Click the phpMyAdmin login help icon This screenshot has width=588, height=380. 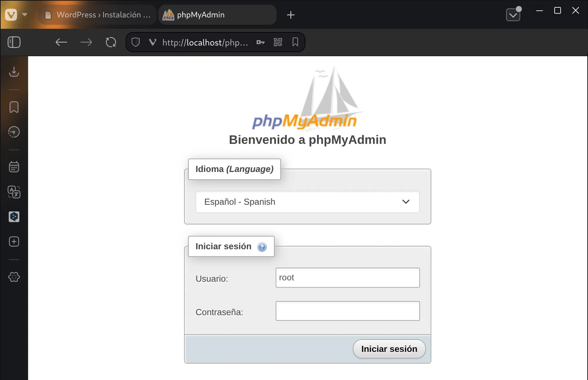[x=262, y=247]
